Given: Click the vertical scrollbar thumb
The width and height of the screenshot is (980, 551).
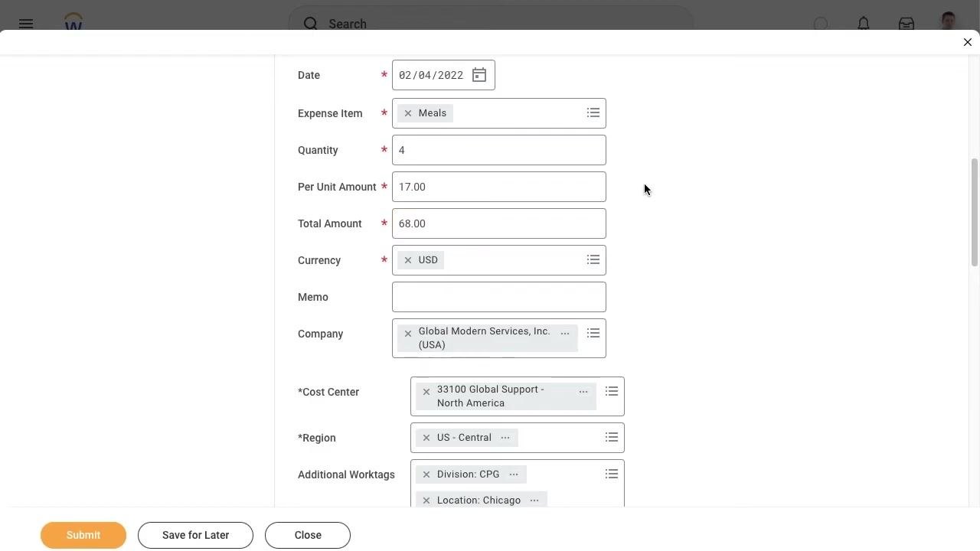Looking at the screenshot, I should [975, 212].
